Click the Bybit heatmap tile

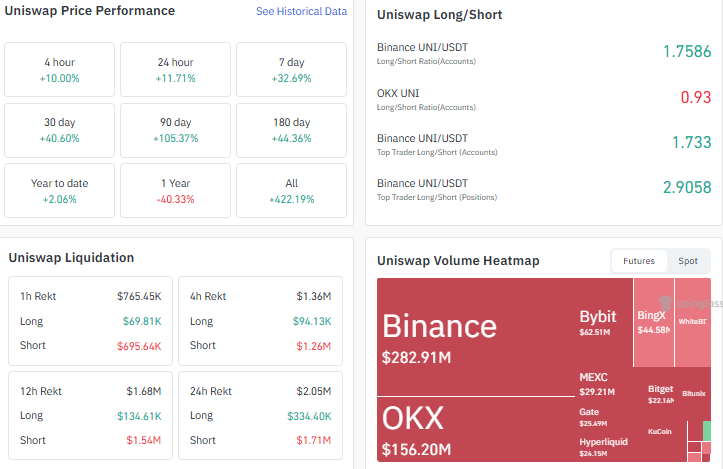point(604,322)
